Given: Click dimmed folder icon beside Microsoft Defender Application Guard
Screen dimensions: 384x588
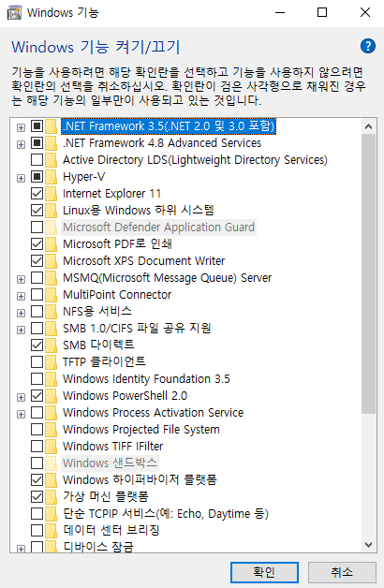Looking at the screenshot, I should point(51,228).
